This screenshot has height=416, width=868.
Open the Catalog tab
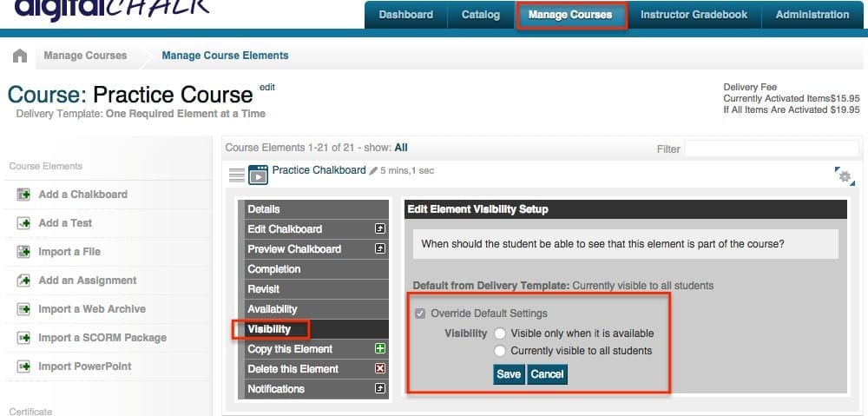(481, 15)
